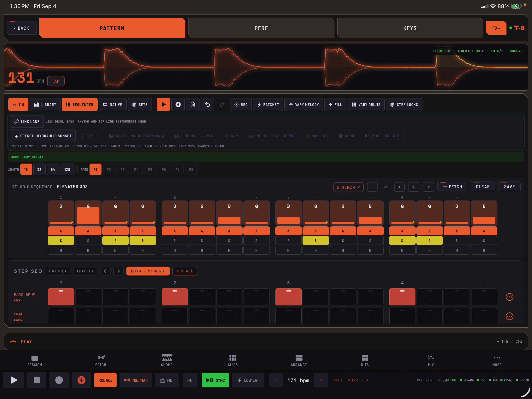Open the Chomp section
532x399 pixels.
pyautogui.click(x=167, y=360)
